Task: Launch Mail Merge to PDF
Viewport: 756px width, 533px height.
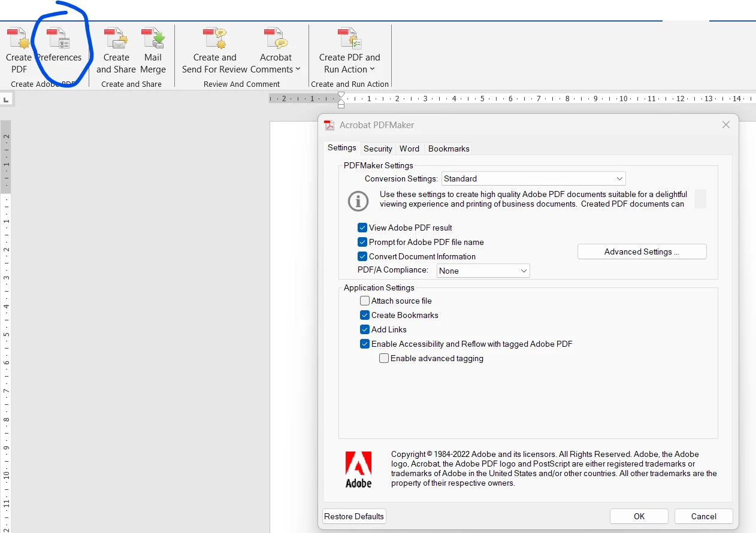Action: pos(153,50)
